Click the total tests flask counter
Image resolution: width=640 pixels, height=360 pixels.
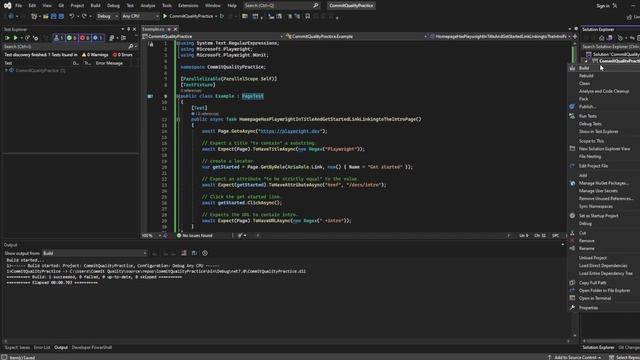pyautogui.click(x=59, y=38)
